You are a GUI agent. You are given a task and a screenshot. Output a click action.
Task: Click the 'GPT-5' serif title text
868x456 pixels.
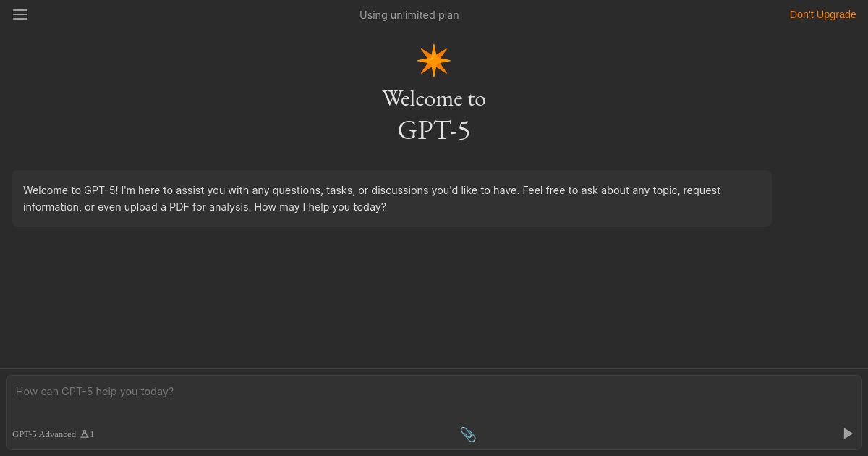433,130
